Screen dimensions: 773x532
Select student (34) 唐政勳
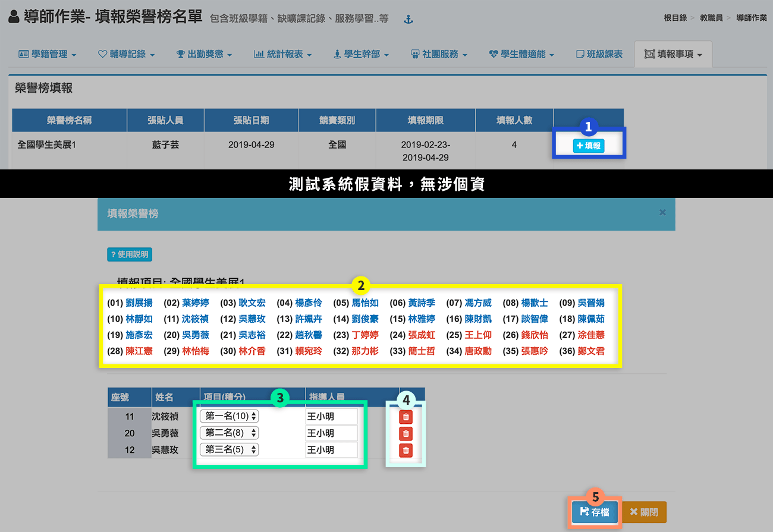pos(478,351)
